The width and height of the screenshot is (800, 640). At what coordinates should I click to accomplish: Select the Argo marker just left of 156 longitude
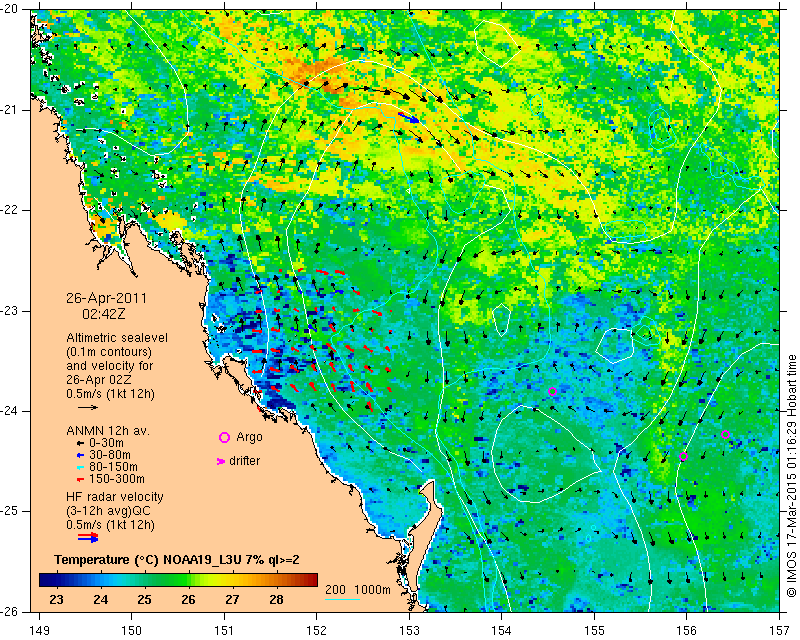[x=684, y=457]
